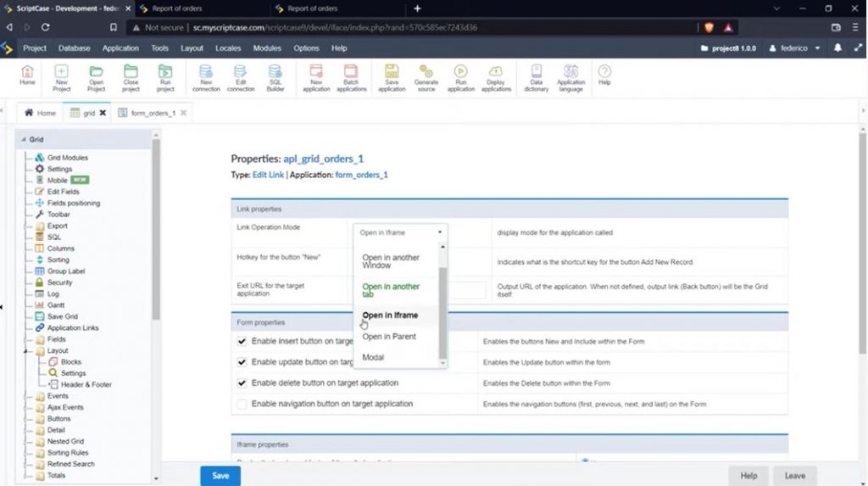Click the SQL Builder toolbar icon
The image size is (868, 486).
tap(275, 77)
